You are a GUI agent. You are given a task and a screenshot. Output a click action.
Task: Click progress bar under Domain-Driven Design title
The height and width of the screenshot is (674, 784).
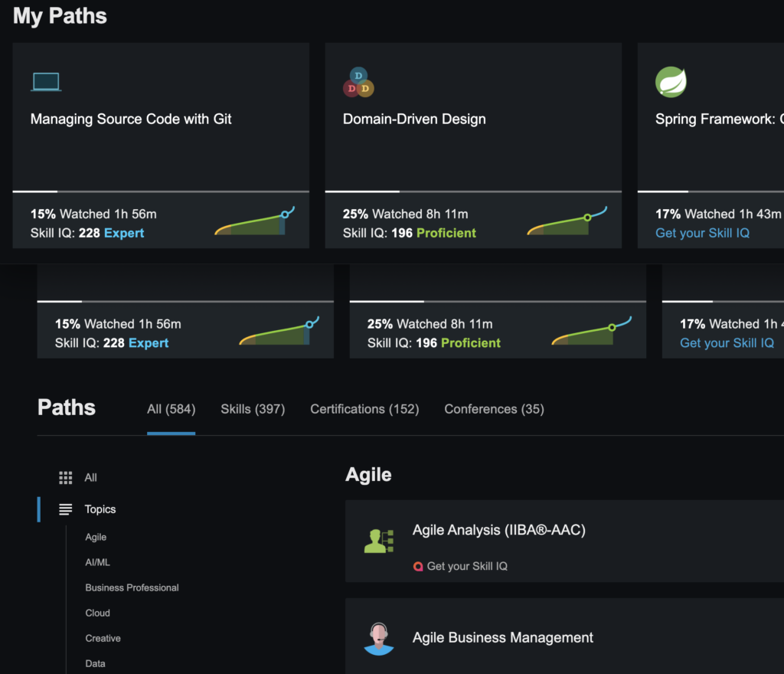point(473,191)
